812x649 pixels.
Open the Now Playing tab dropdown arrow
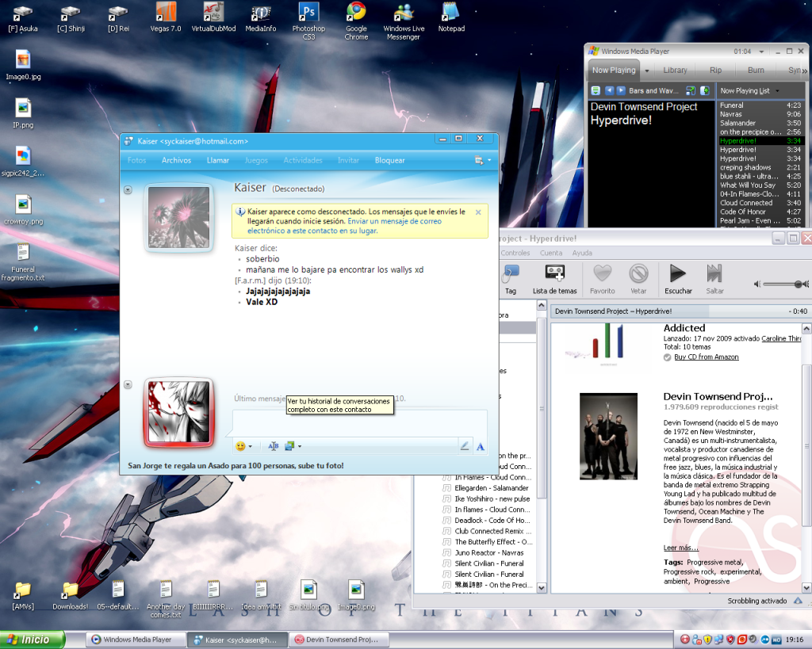pyautogui.click(x=647, y=71)
